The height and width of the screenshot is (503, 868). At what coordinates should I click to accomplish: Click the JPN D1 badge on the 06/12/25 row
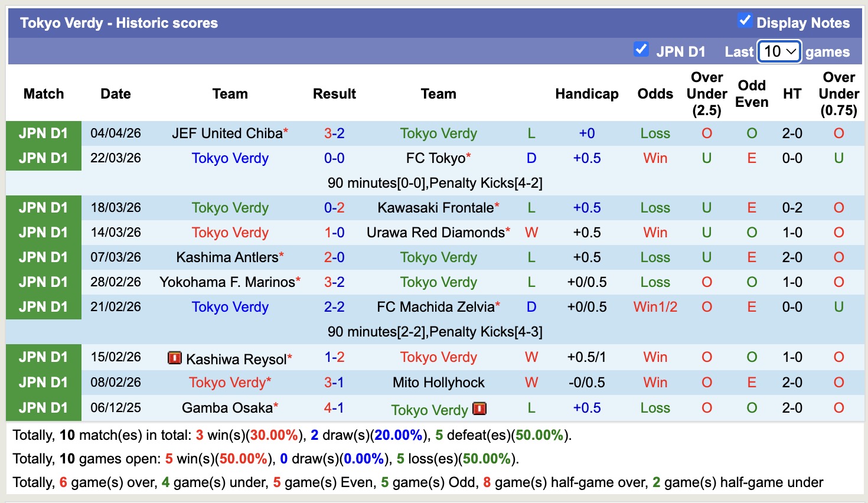pos(43,407)
